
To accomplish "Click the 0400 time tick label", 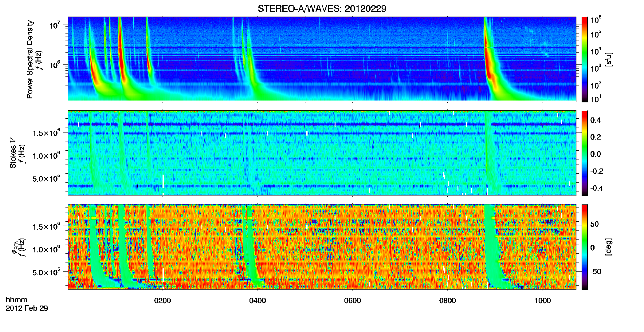I will (x=257, y=301).
